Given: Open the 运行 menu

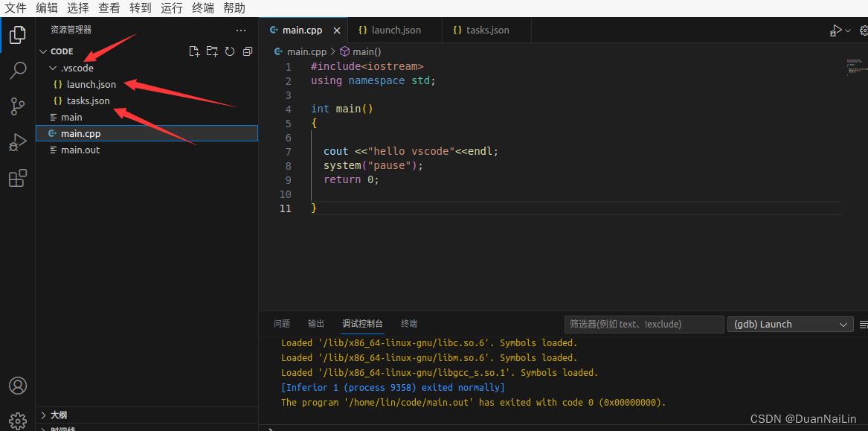Looking at the screenshot, I should (172, 8).
